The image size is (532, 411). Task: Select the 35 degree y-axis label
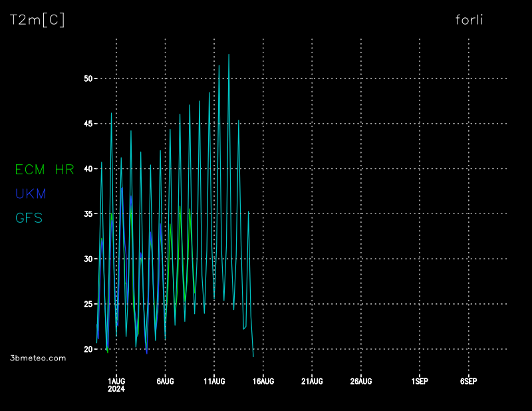[88, 213]
